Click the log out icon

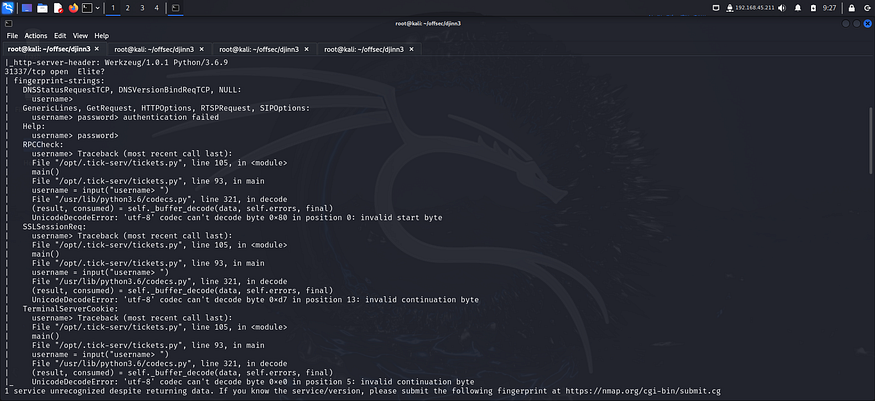click(x=867, y=8)
